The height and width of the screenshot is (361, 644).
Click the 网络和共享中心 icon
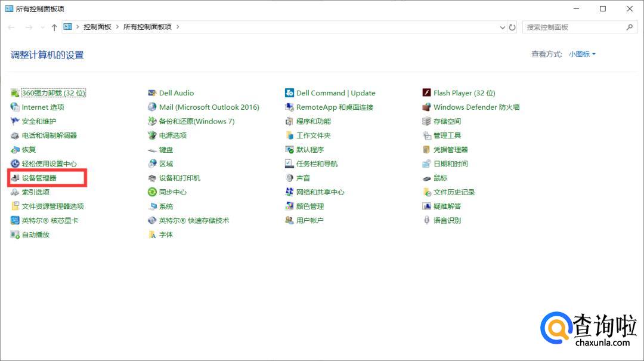(x=289, y=192)
